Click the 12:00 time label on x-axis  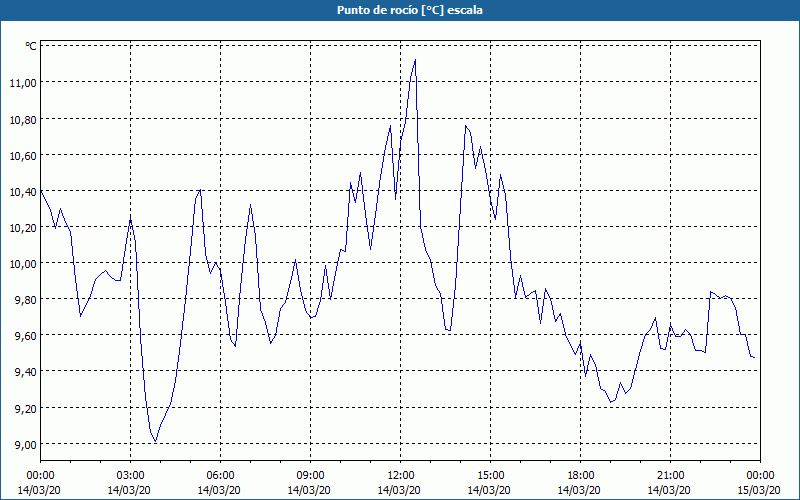401,476
